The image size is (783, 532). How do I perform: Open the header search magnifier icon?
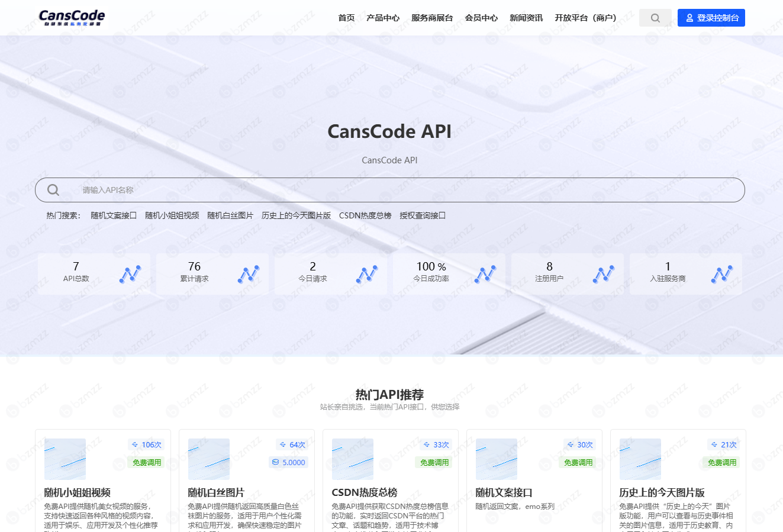(655, 18)
